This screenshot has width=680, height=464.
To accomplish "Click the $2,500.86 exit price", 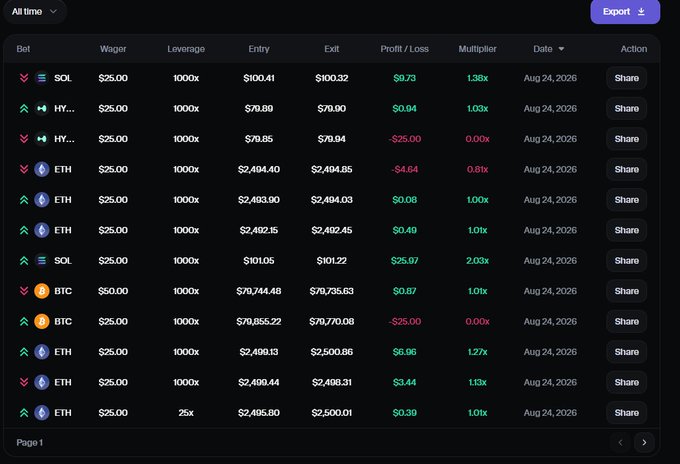I will point(331,352).
